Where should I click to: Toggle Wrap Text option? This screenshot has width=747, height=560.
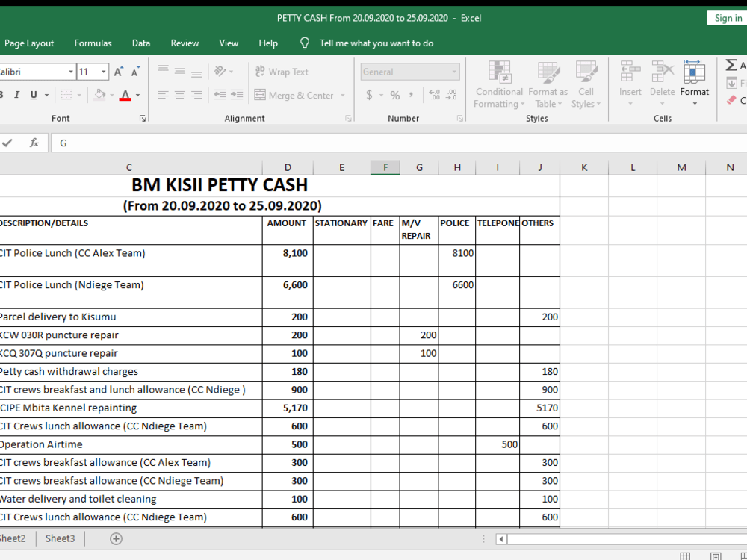[x=282, y=72]
